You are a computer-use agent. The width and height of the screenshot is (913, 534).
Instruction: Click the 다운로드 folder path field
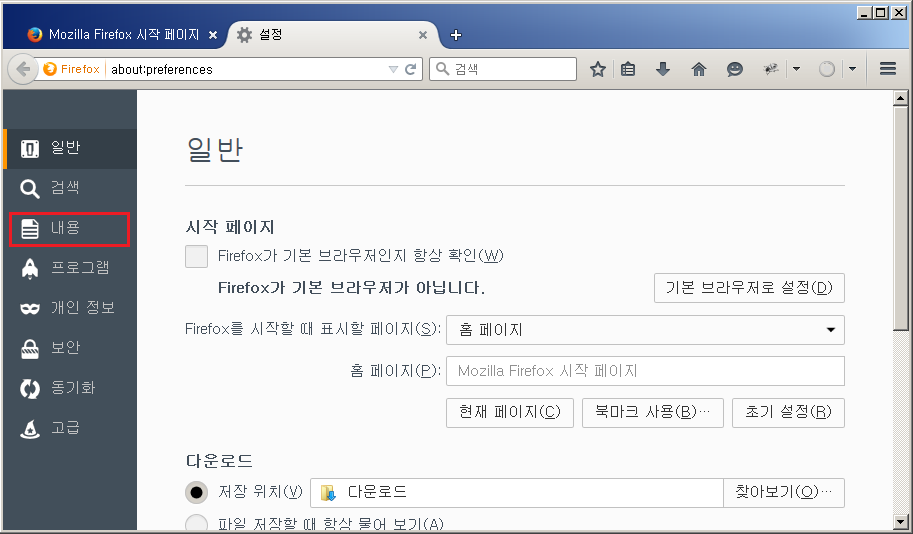coord(516,493)
